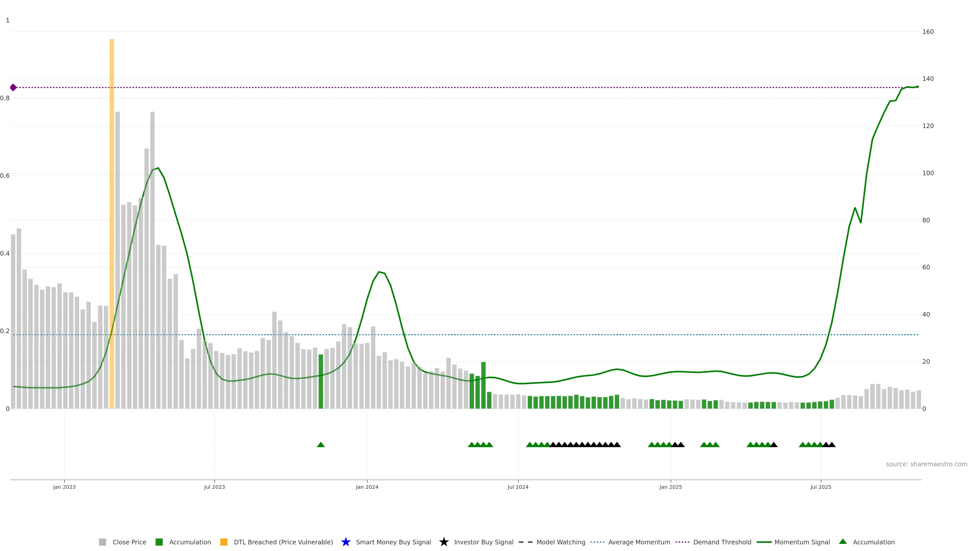Click the grey Close Price legend square
The image size is (980, 551).
point(102,542)
